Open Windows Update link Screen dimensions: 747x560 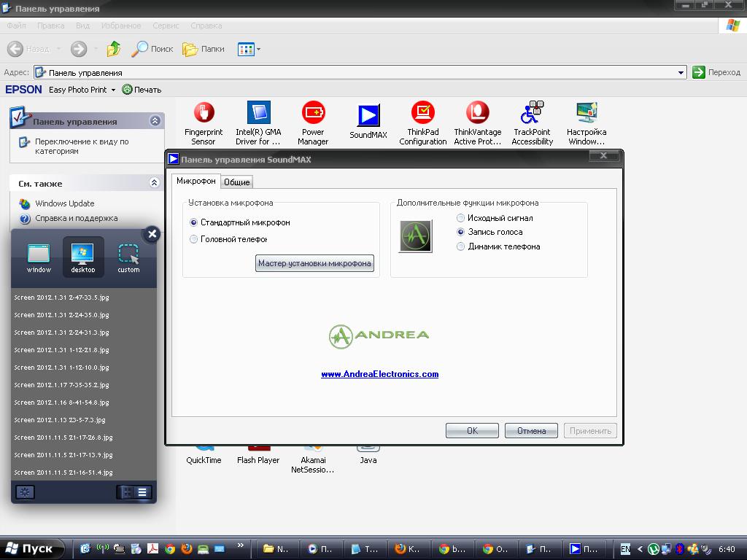pyautogui.click(x=64, y=203)
